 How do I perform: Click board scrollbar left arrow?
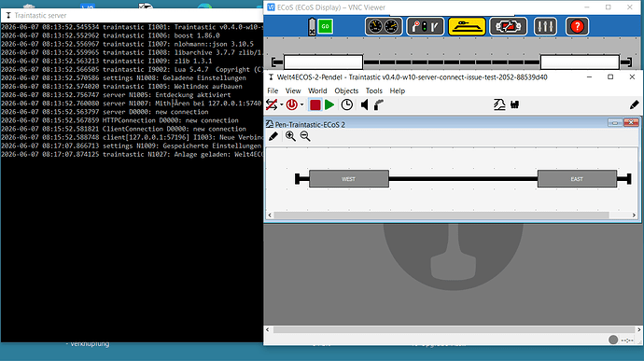[270, 215]
